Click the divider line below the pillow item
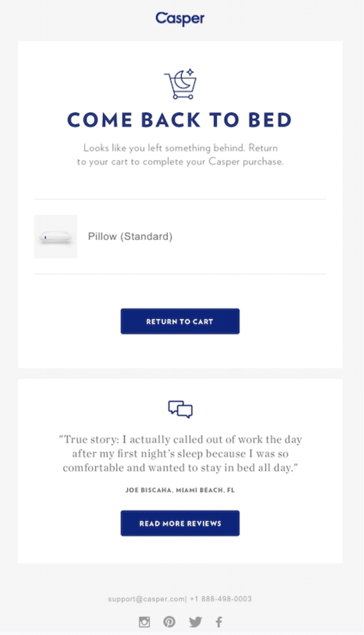Image resolution: width=364 pixels, height=635 pixels. click(180, 274)
